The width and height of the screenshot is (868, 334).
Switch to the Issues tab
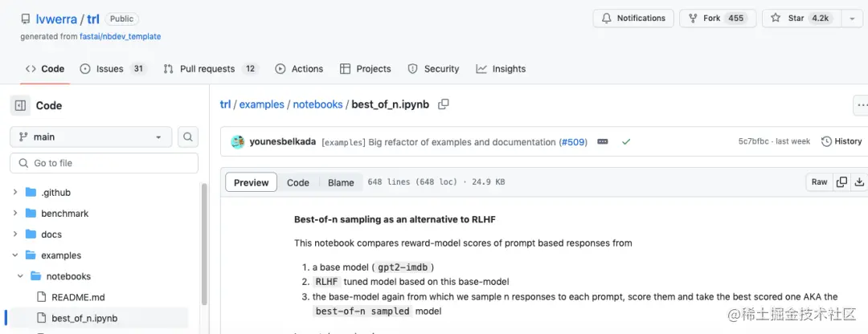113,69
